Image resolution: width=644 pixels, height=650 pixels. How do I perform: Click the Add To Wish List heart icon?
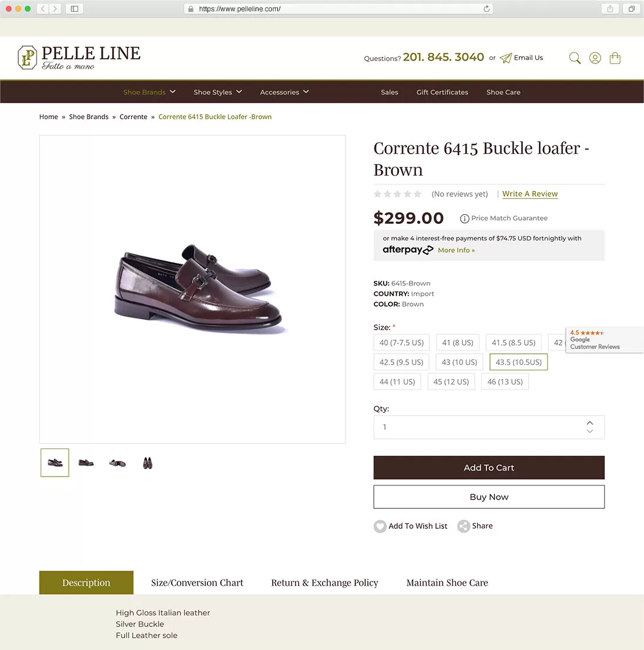pos(380,527)
